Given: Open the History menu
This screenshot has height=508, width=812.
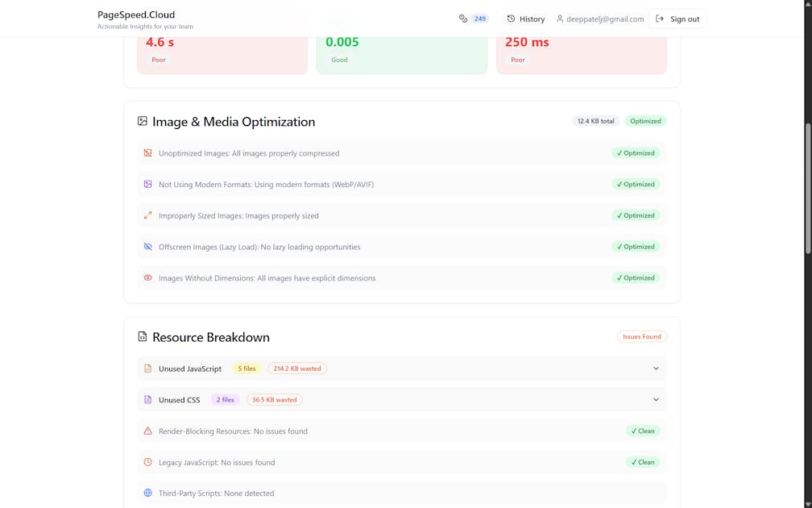Looking at the screenshot, I should pos(524,18).
